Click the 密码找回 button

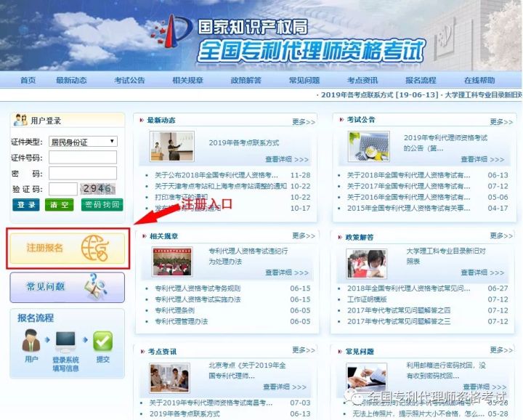coord(102,204)
